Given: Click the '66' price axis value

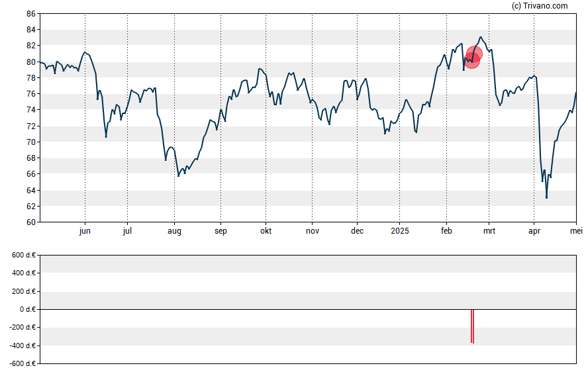Looking at the screenshot, I should (31, 174).
